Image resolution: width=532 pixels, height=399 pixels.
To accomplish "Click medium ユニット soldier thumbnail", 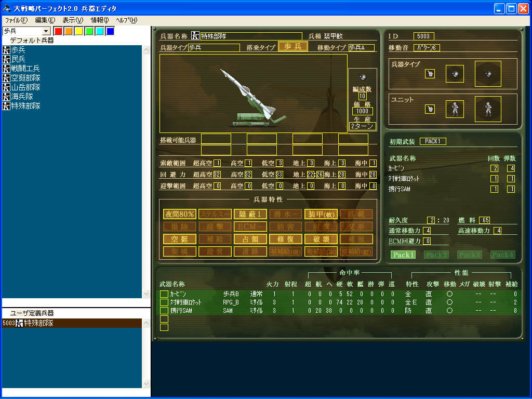I will pyautogui.click(x=455, y=109).
